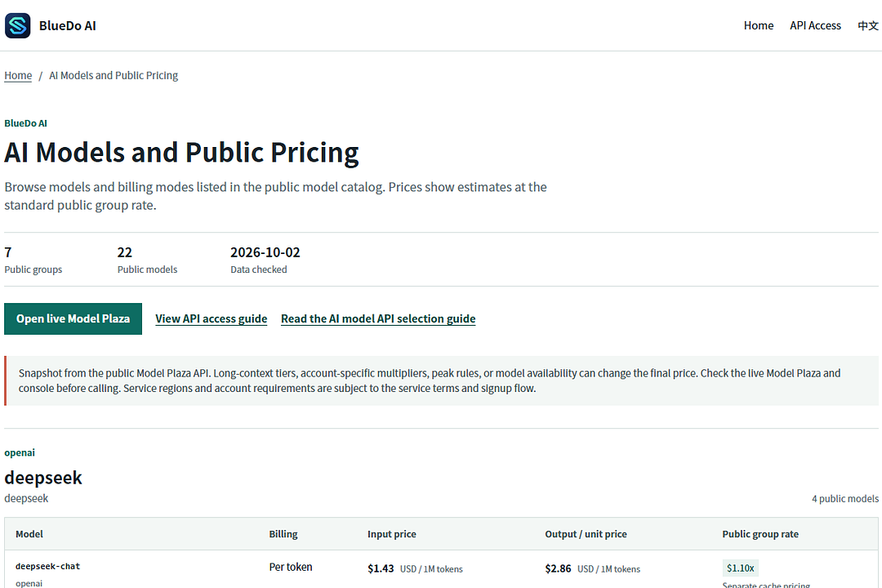
Task: Click the Open live Model Plaza button
Action: (73, 319)
